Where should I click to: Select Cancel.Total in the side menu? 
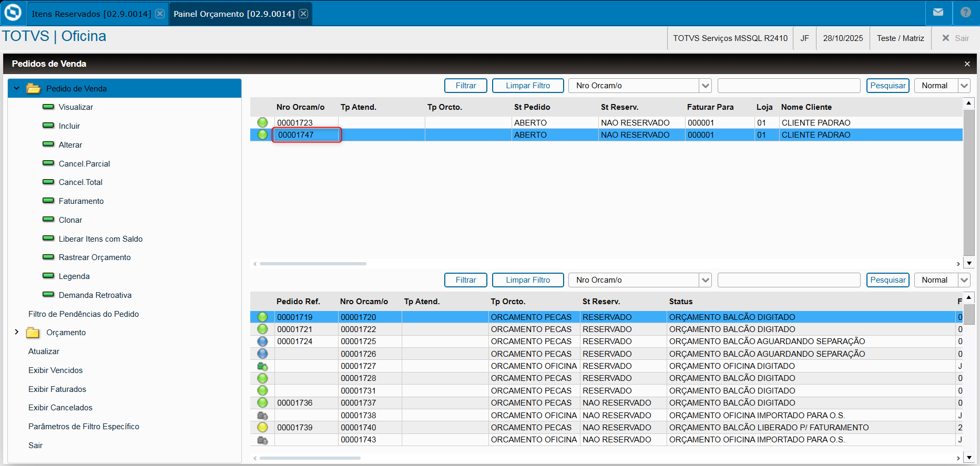pos(80,182)
